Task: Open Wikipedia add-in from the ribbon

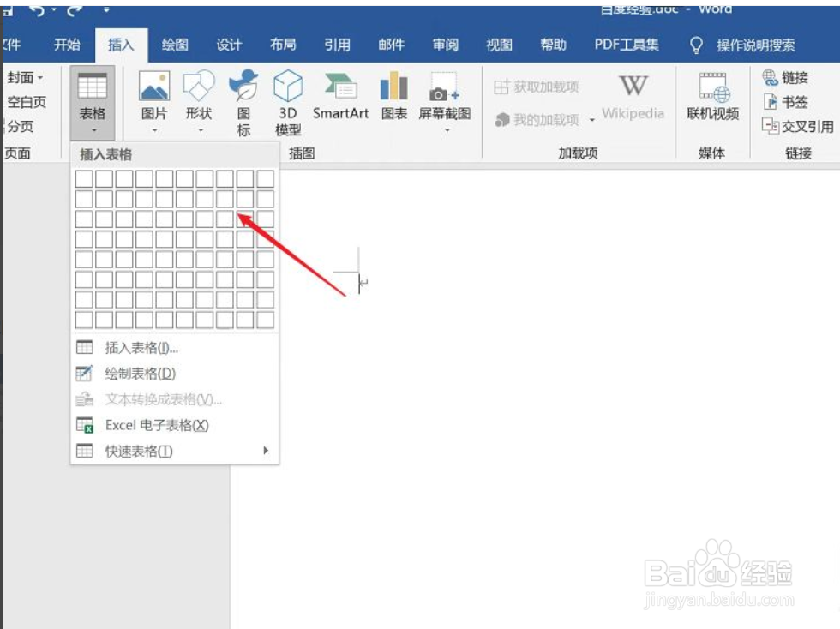Action: [632, 97]
